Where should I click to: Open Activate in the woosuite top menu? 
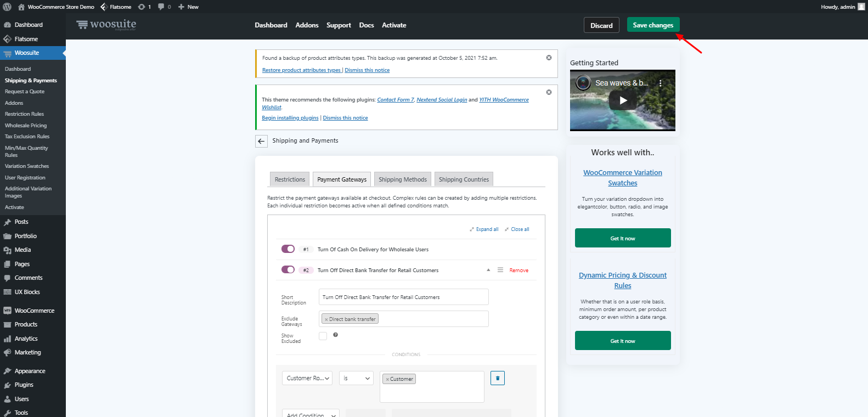point(394,25)
